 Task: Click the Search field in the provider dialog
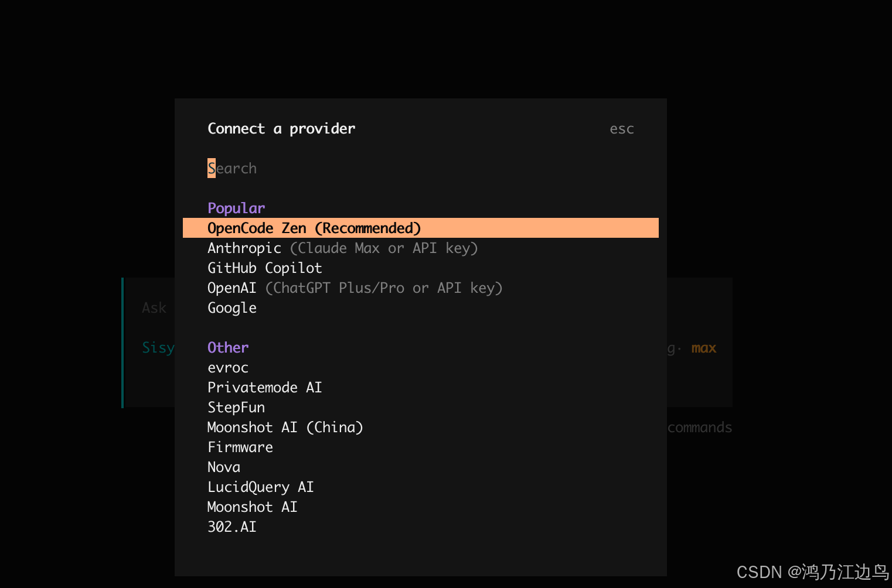420,168
